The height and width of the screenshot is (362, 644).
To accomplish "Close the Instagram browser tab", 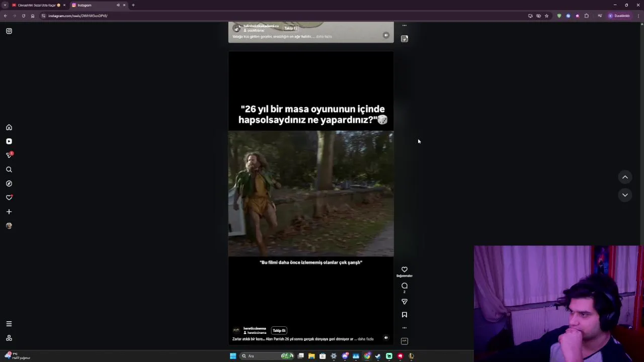I will (124, 5).
